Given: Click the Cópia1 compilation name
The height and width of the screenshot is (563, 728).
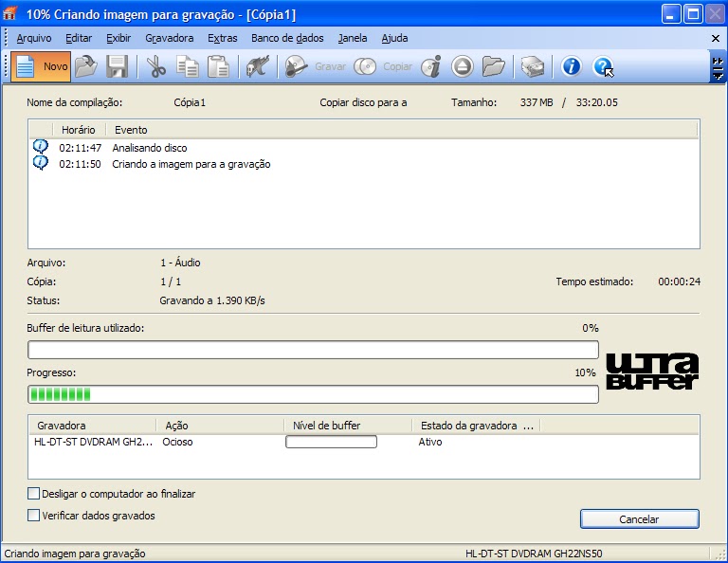Looking at the screenshot, I should [190, 102].
